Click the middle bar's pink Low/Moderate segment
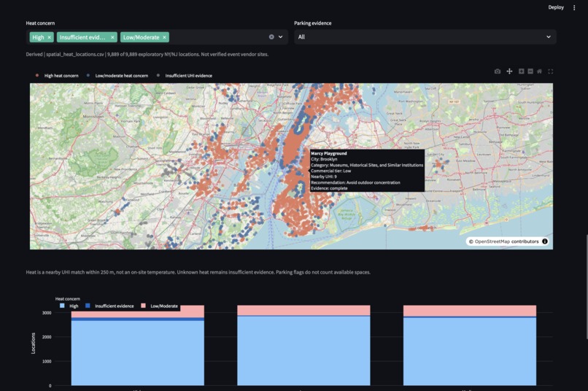 303,310
